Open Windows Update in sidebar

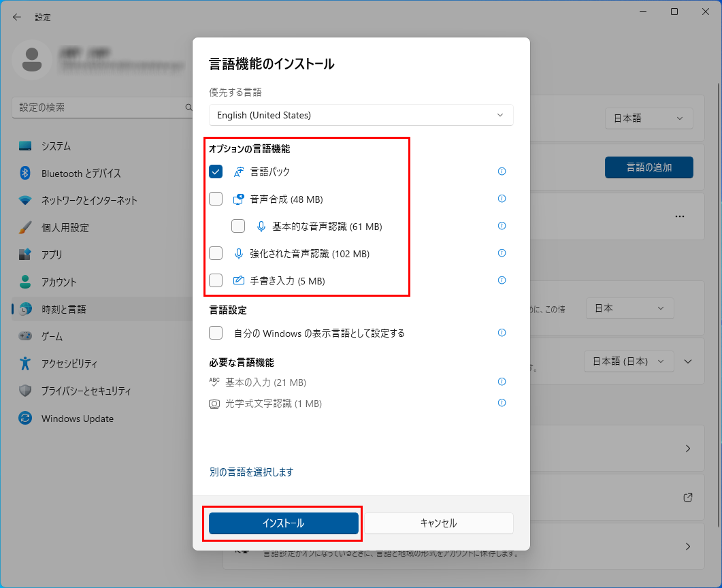[x=102, y=418]
